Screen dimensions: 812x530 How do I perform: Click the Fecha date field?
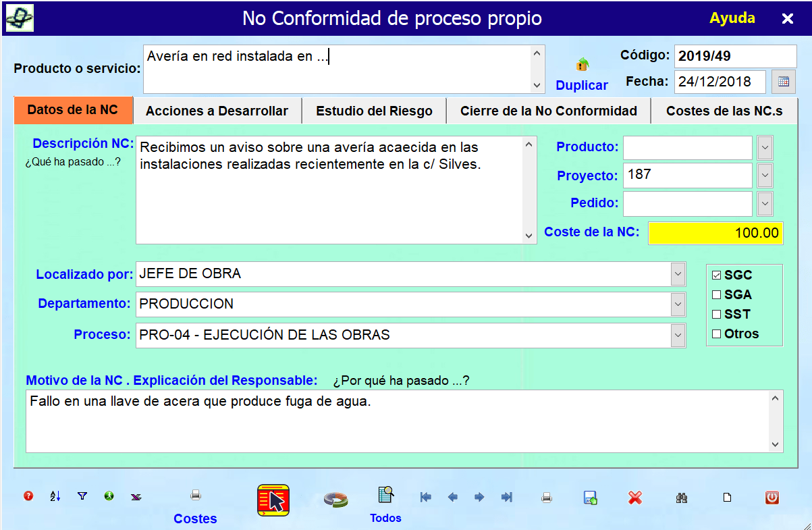[x=720, y=82]
